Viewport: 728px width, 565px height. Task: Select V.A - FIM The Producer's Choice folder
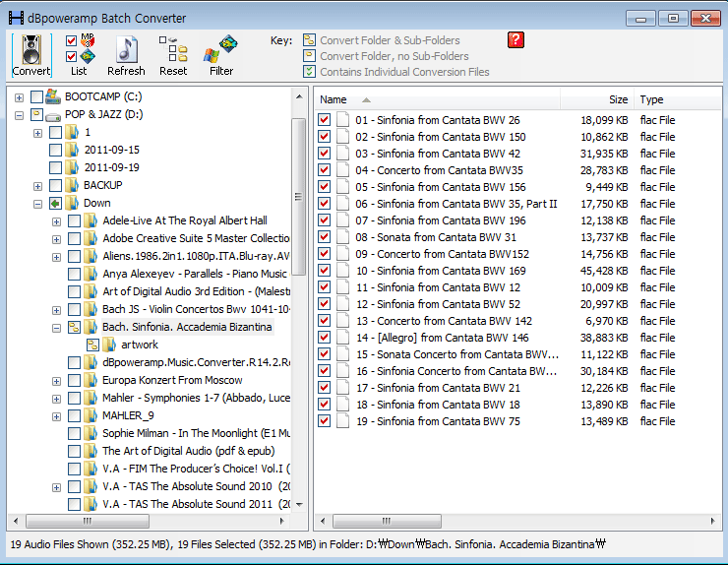[196, 469]
